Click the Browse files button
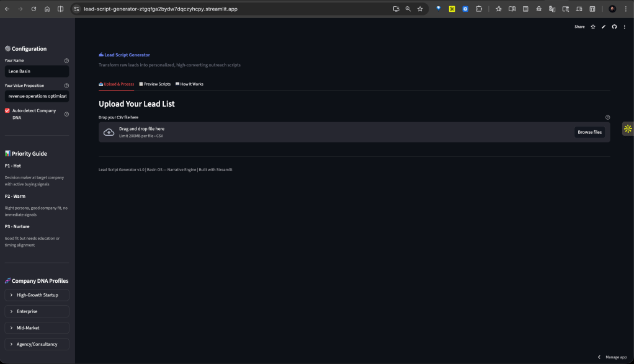Image resolution: width=634 pixels, height=364 pixels. (589, 132)
